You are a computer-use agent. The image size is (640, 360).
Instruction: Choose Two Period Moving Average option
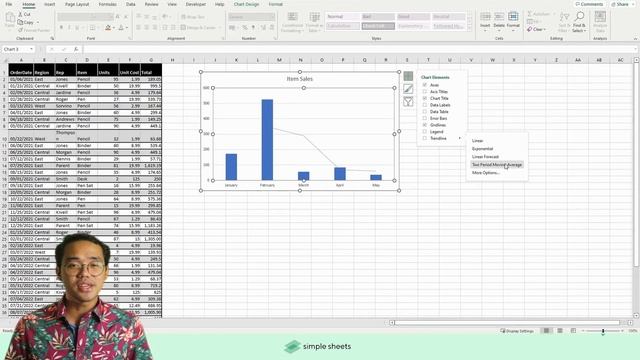tap(497, 165)
